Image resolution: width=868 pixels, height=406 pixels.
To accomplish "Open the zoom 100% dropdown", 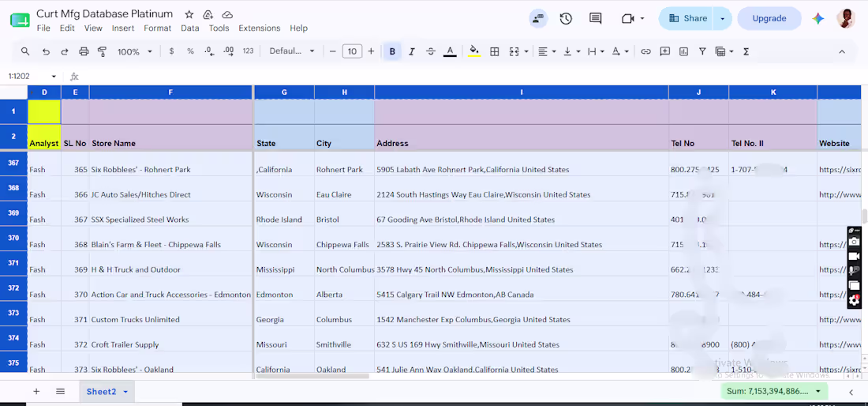I will coord(134,51).
